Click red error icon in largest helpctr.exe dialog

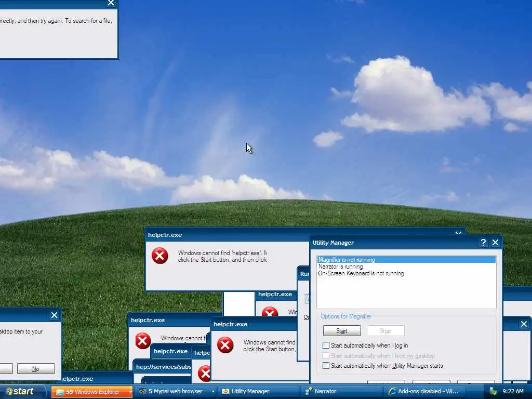coord(160,256)
